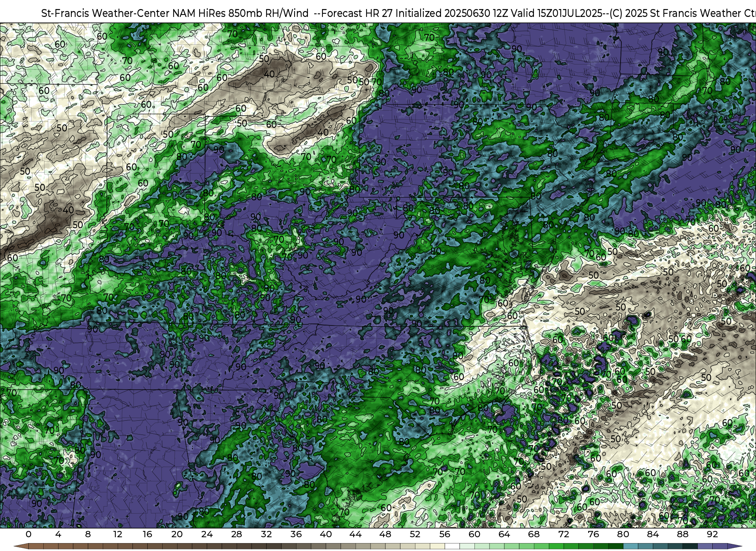Click the colorbar label '56'
This screenshot has height=551, width=756.
pos(445,534)
